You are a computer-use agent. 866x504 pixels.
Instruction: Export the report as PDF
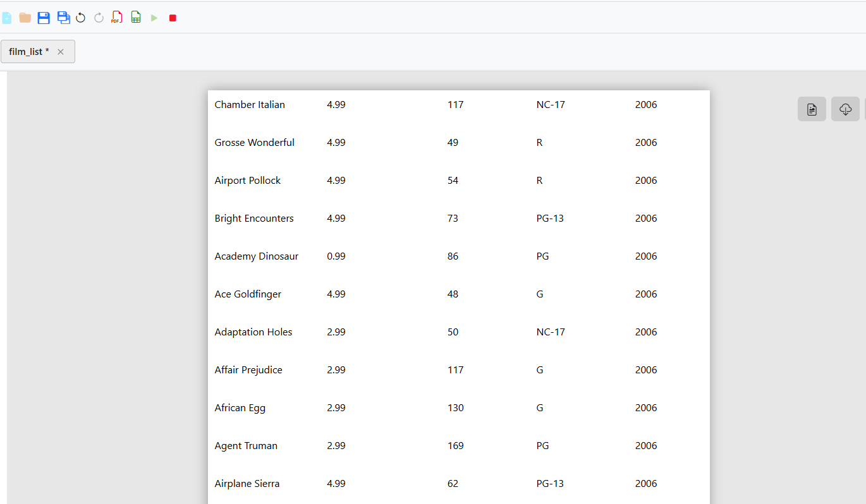(x=116, y=18)
